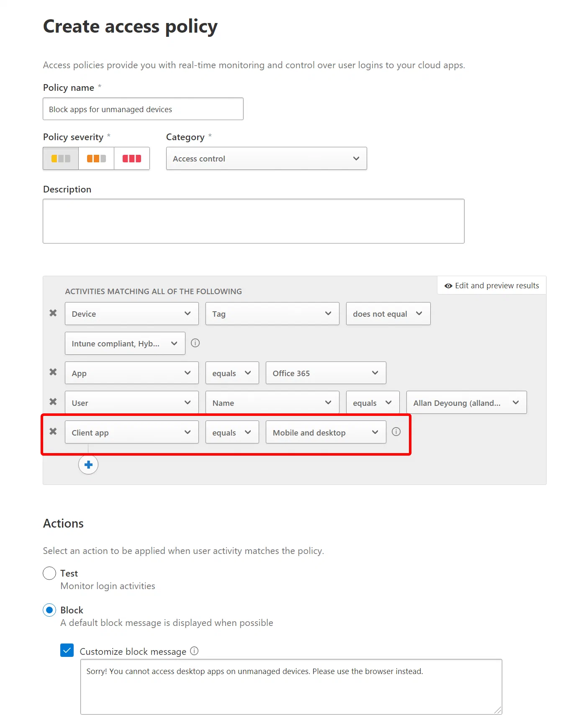
Task: Open the Name field dropdown
Action: click(272, 403)
